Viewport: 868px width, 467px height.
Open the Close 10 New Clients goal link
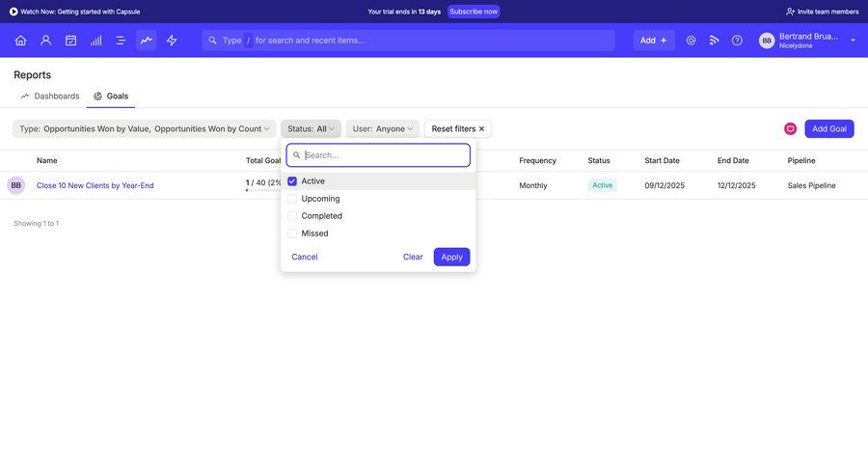95,185
